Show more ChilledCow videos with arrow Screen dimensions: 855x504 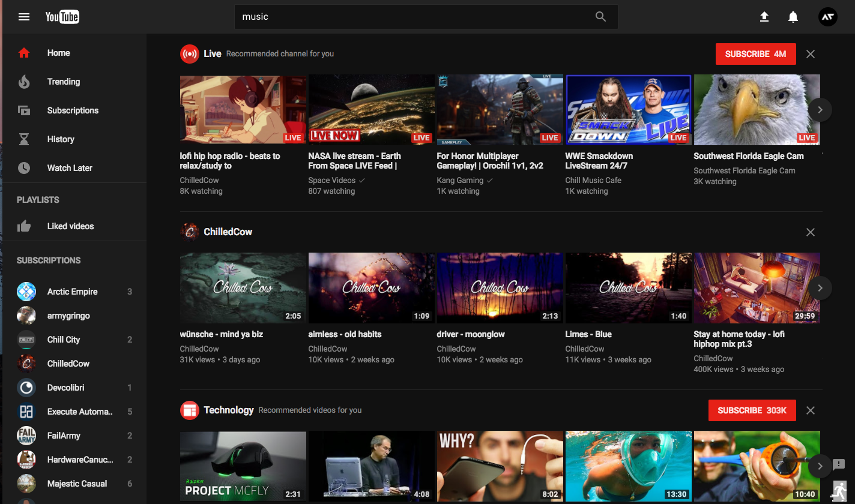820,288
